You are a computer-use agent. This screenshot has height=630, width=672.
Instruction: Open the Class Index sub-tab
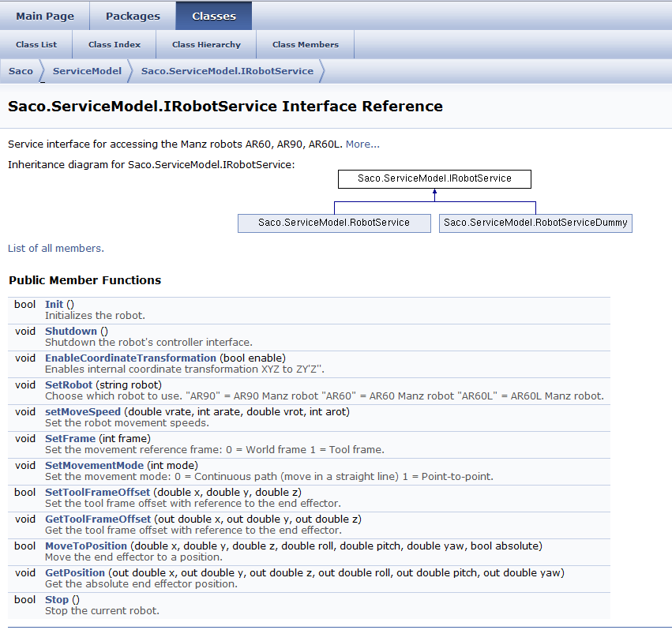[115, 44]
